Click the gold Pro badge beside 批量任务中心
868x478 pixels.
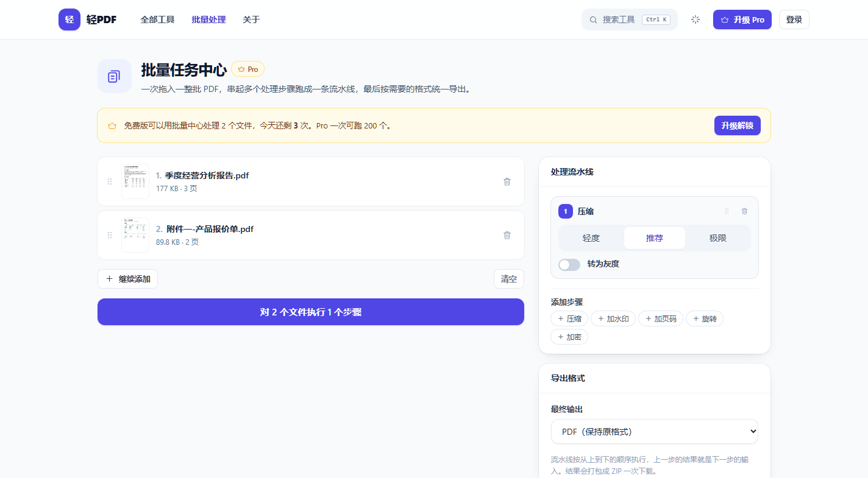click(x=247, y=69)
